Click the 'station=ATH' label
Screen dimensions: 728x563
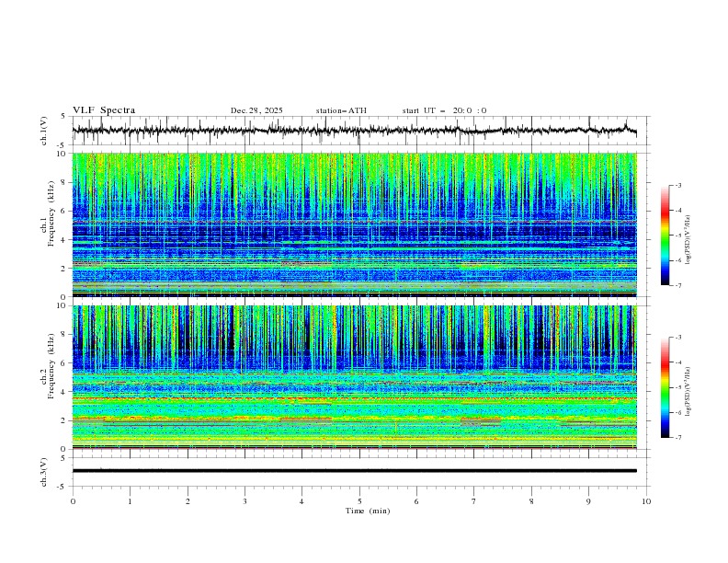pyautogui.click(x=341, y=110)
